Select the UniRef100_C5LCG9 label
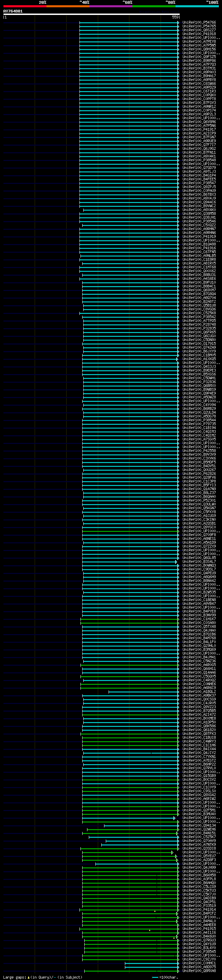Screen dimensions: 222x980 (x=199, y=886)
